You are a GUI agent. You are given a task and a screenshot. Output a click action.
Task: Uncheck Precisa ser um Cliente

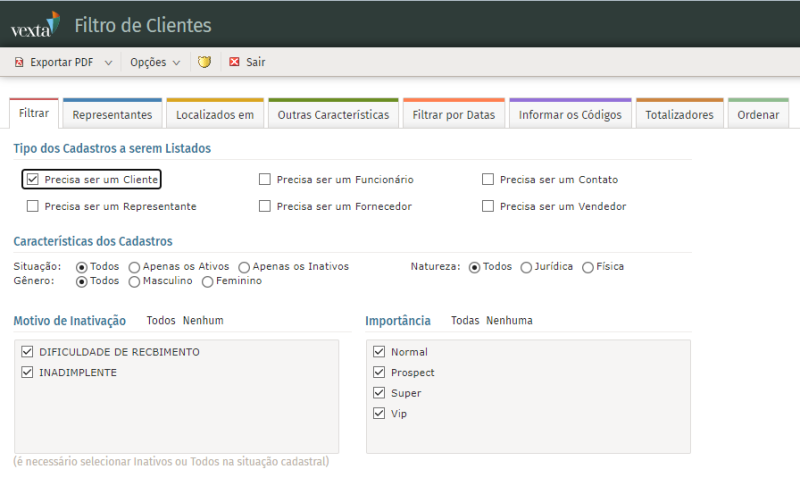tap(33, 180)
